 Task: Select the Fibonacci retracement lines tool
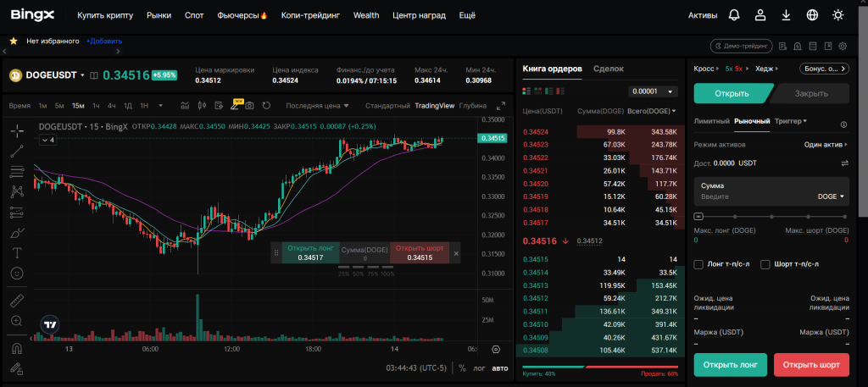17,171
